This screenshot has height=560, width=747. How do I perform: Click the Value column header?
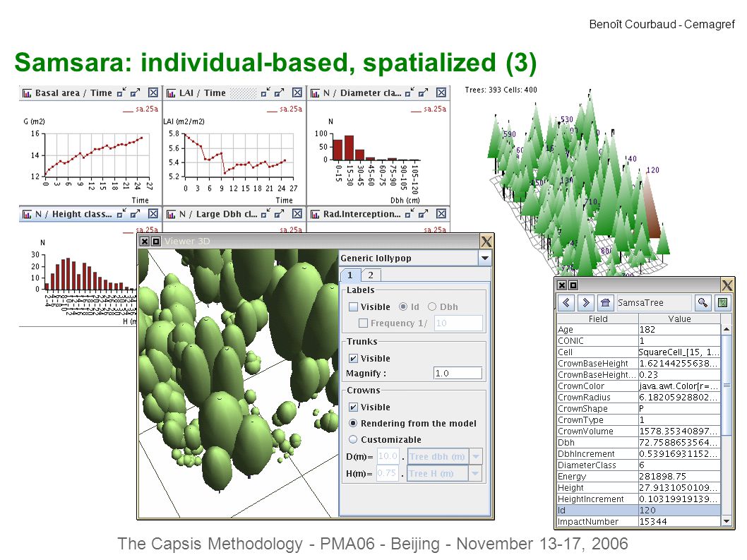tap(679, 319)
